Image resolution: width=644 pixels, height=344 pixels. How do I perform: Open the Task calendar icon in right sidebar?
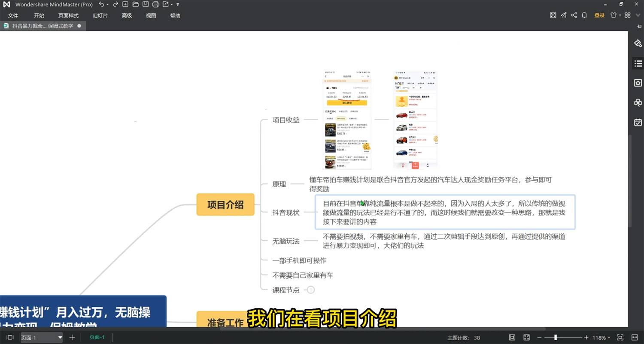(638, 122)
